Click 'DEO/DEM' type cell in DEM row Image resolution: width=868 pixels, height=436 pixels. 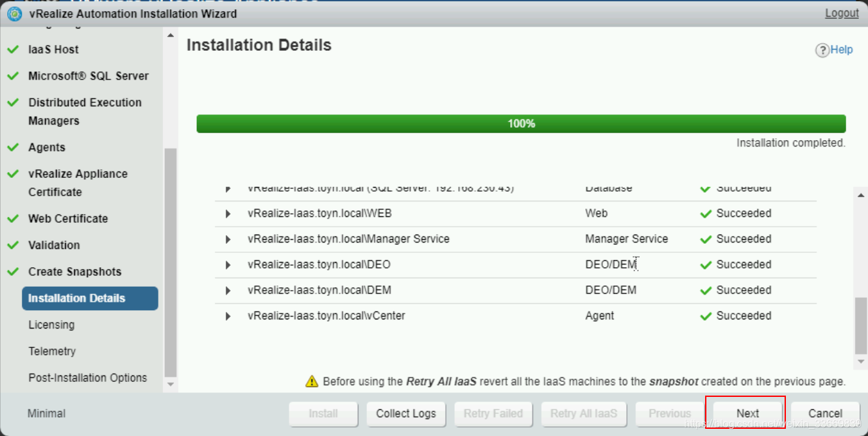[x=611, y=291]
